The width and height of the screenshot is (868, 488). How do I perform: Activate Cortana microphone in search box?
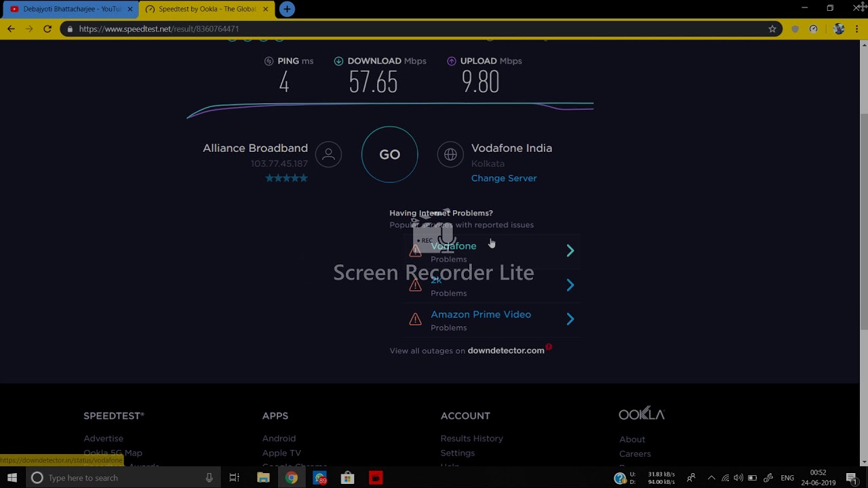point(209,478)
